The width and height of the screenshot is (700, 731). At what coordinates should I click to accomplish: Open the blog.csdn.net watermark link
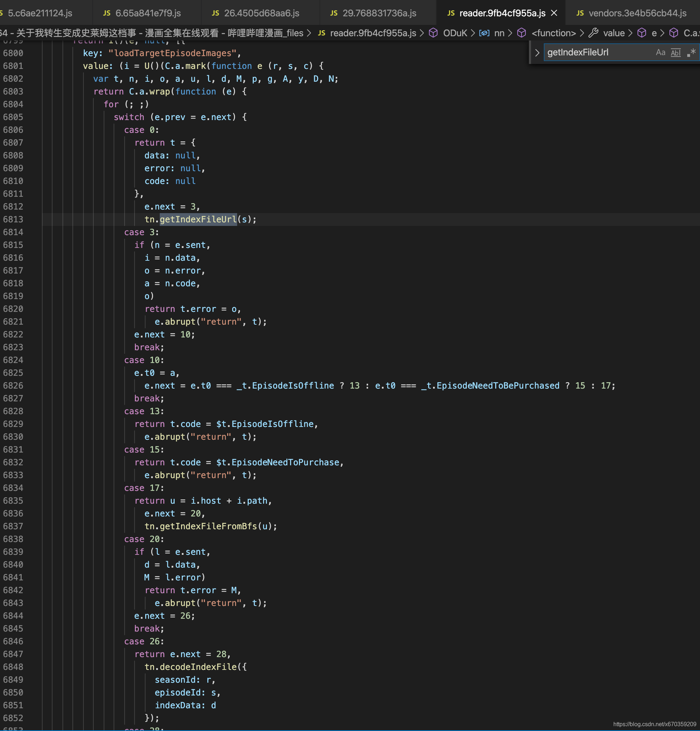(x=654, y=724)
